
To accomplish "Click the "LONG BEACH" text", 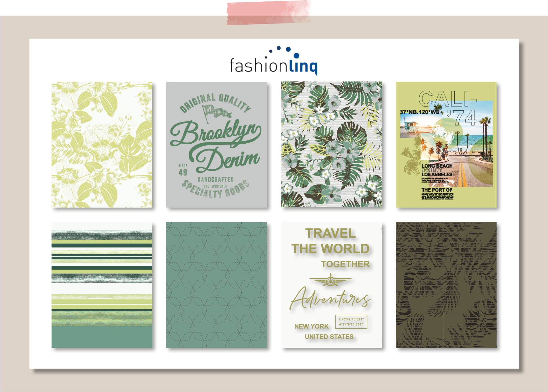I will click(x=437, y=166).
